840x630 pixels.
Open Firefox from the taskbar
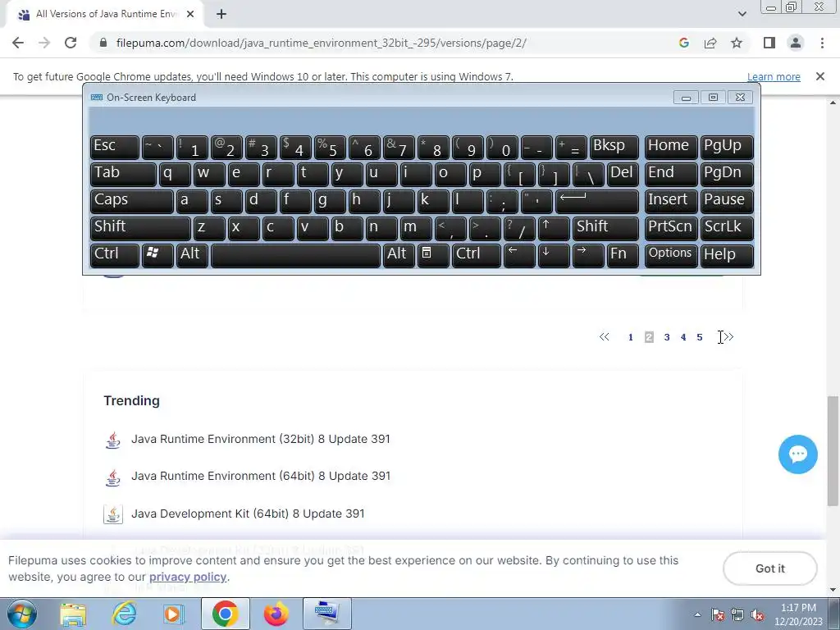tap(276, 614)
